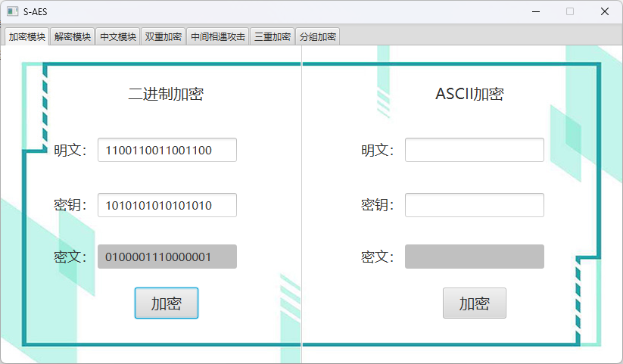Click the gray ASCII 密文 output field
623x364 pixels.
[474, 257]
